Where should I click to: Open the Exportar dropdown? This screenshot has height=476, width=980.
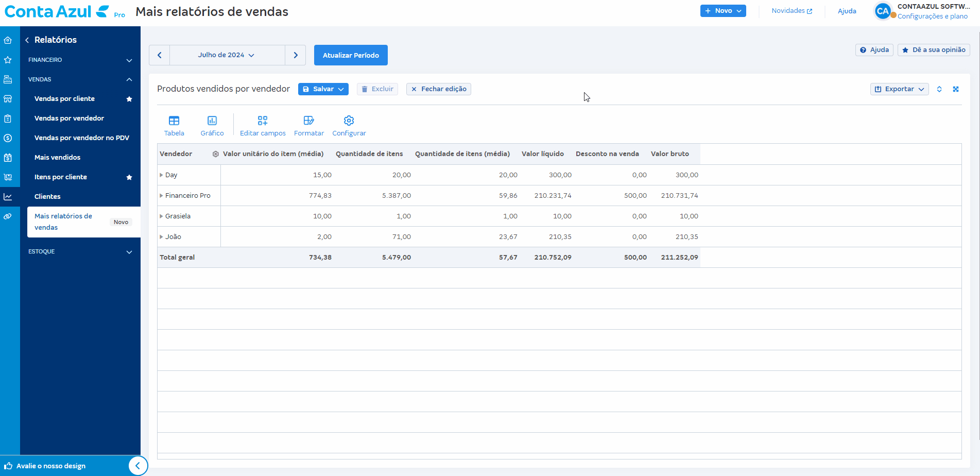899,89
